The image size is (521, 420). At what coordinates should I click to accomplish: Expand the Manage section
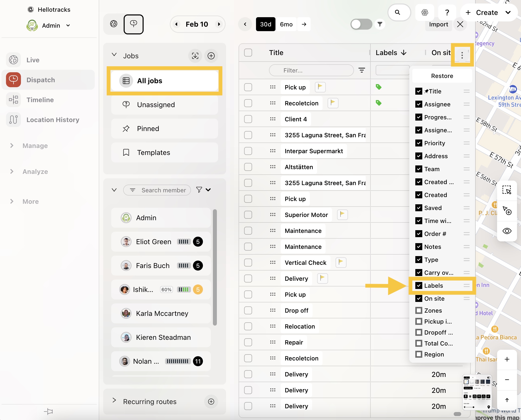35,146
